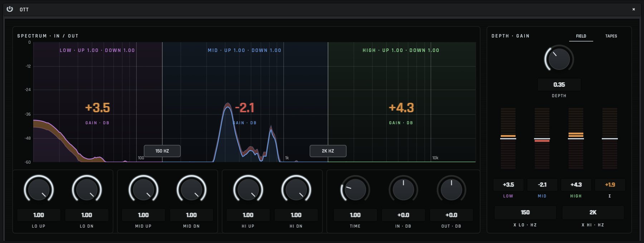This screenshot has width=644, height=243.
Task: Click the IN DB knob
Action: pos(403,189)
